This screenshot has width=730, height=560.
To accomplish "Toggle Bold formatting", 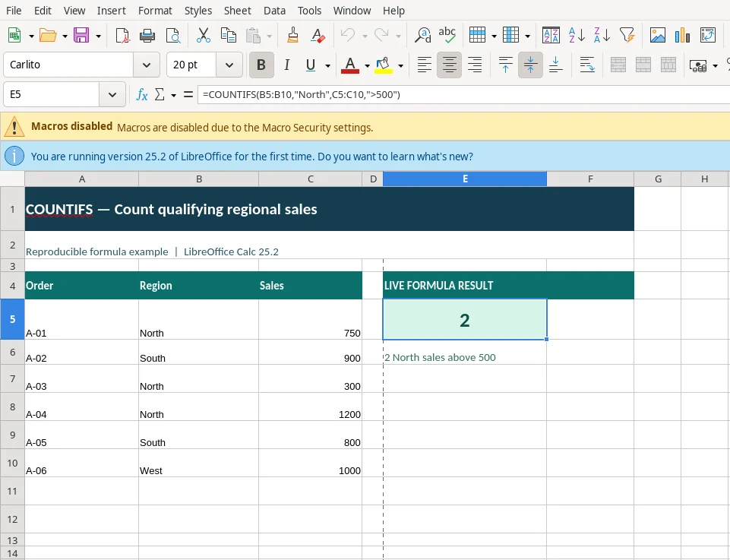I will [x=261, y=65].
